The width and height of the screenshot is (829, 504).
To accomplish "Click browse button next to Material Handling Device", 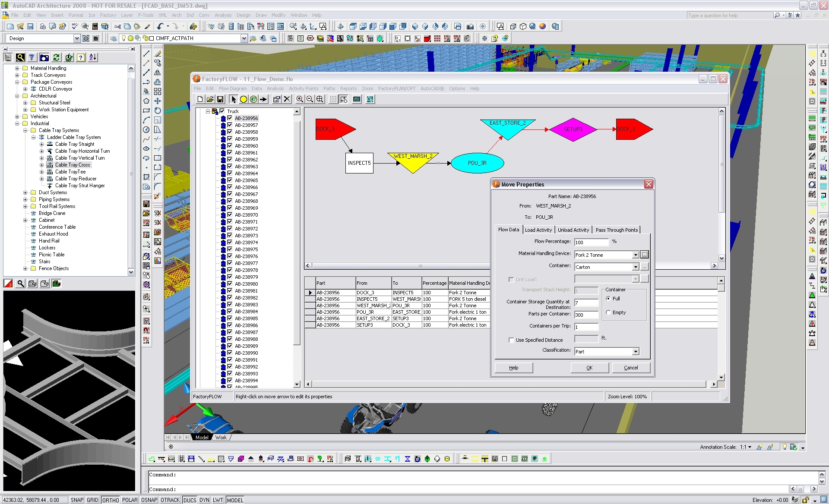I will [x=645, y=255].
